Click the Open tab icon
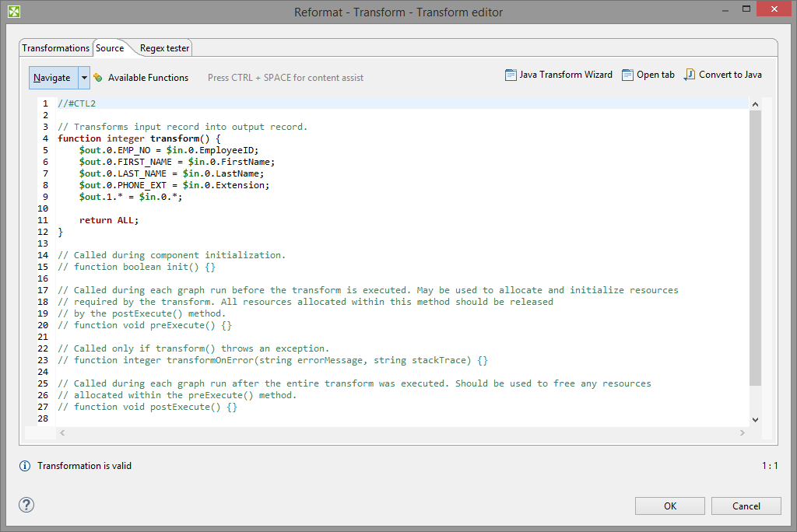Screen dimensions: 797x532 point(628,75)
